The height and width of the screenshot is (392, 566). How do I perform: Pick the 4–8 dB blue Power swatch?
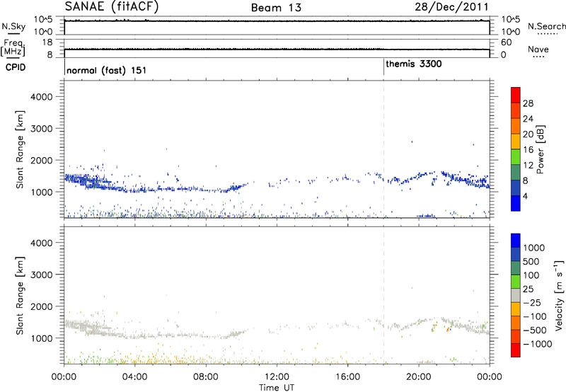[516, 188]
